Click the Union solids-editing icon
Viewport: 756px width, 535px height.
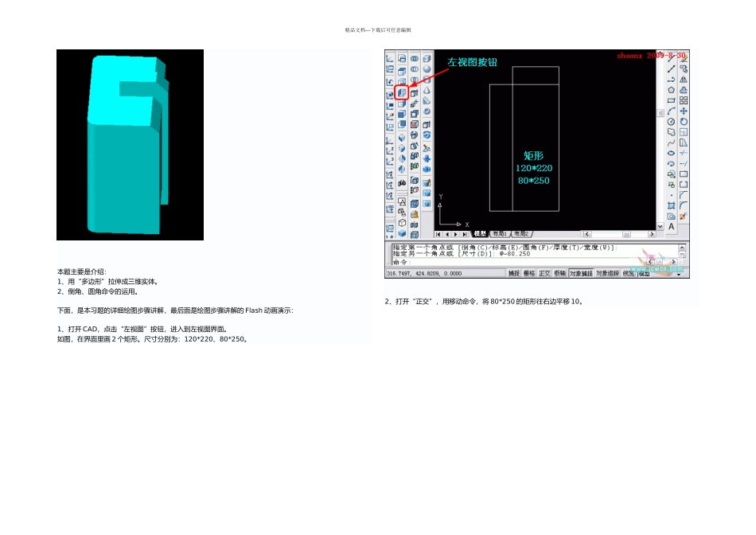(x=414, y=58)
